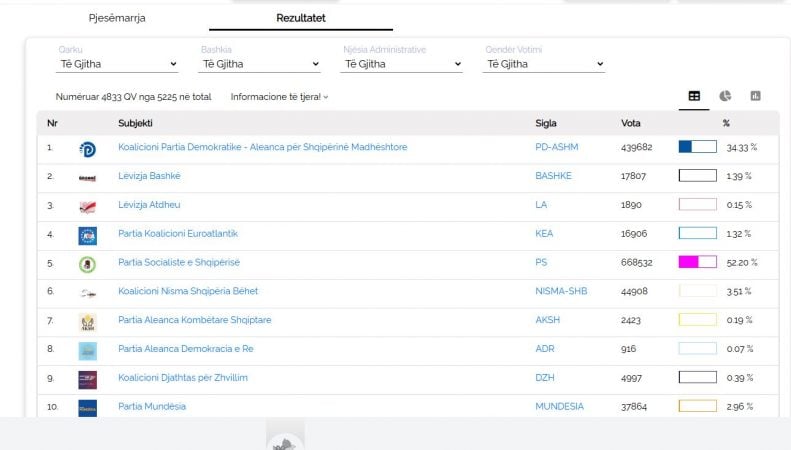This screenshot has width=791, height=450.
Task: Click the Djathtas për Zhvillim logo
Action: click(x=87, y=379)
